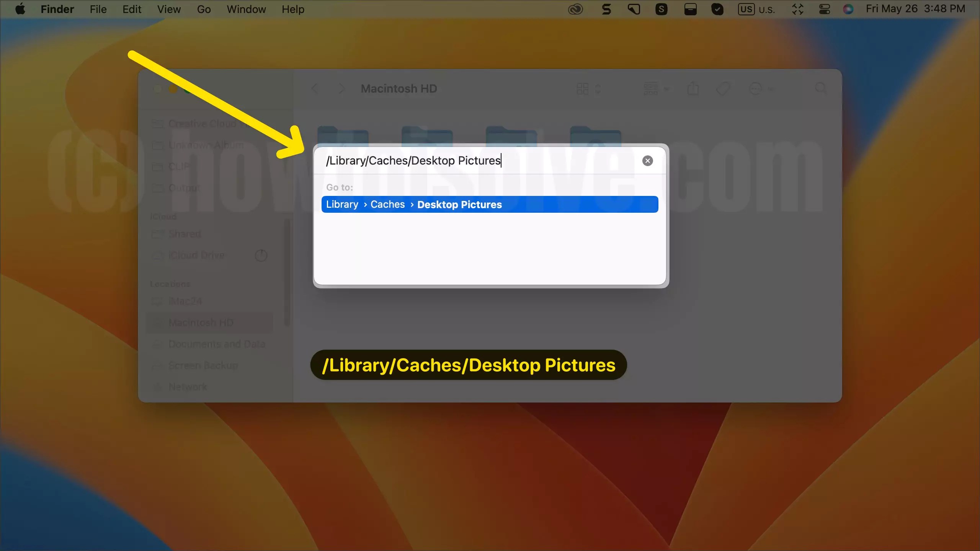Open Finder Search with the magnifier icon

pos(820,88)
